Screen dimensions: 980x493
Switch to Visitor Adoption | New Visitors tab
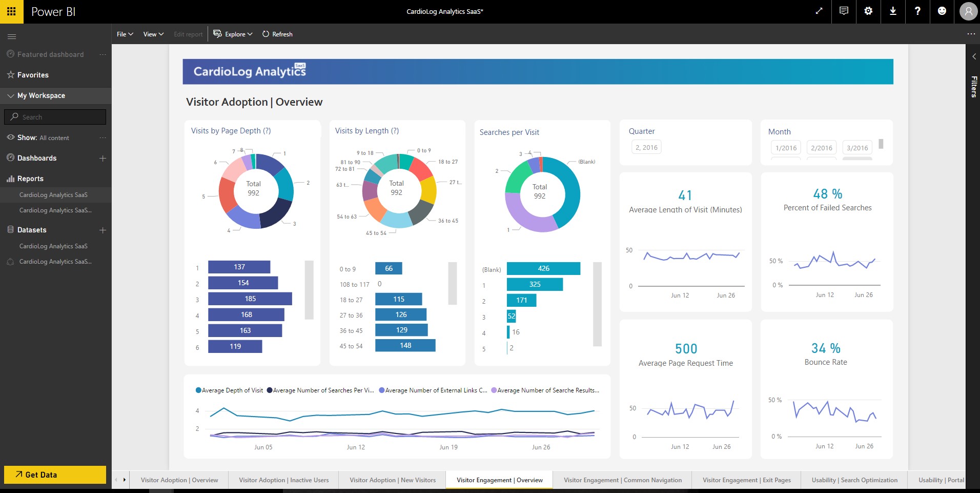coord(393,480)
